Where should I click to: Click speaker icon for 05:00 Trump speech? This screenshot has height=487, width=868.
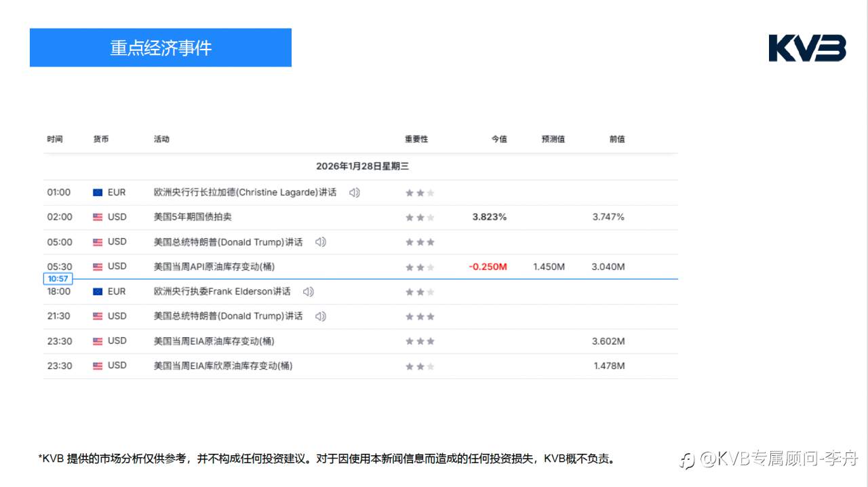pyautogui.click(x=321, y=242)
